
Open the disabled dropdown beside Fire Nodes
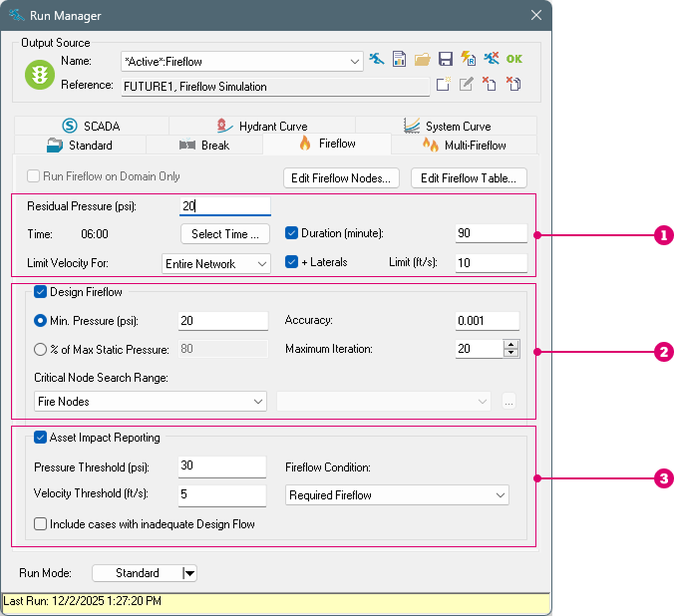coord(384,401)
